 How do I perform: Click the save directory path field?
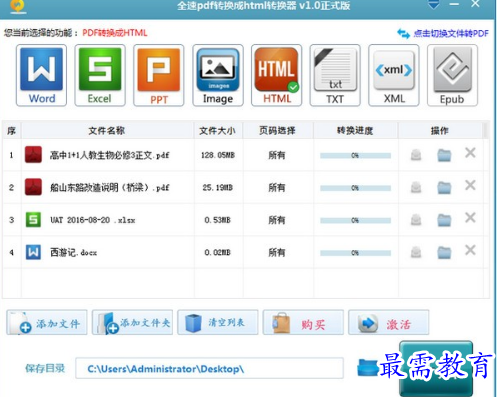point(209,368)
